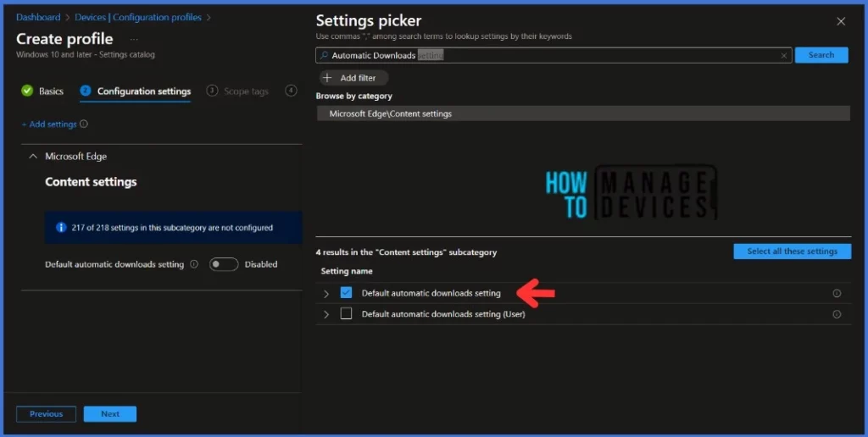Open step 4 in wizard
The image size is (868, 437).
tap(291, 91)
